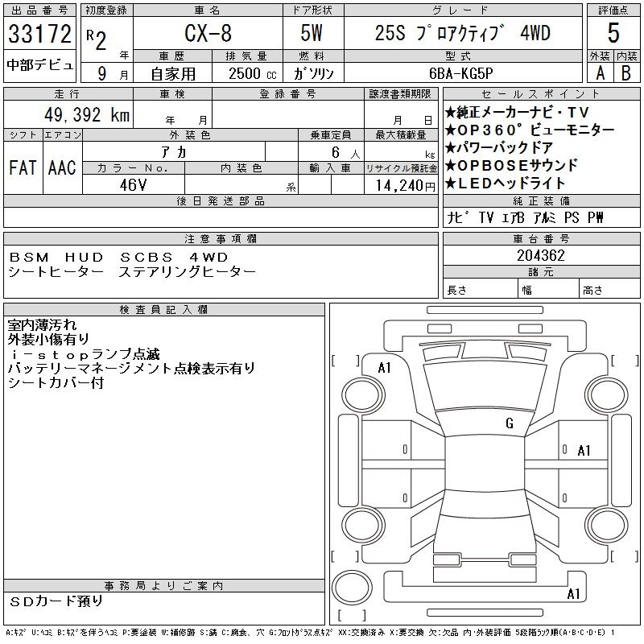
Task: Select sales point 純正メーカーナビ・TV
Action: point(518,112)
